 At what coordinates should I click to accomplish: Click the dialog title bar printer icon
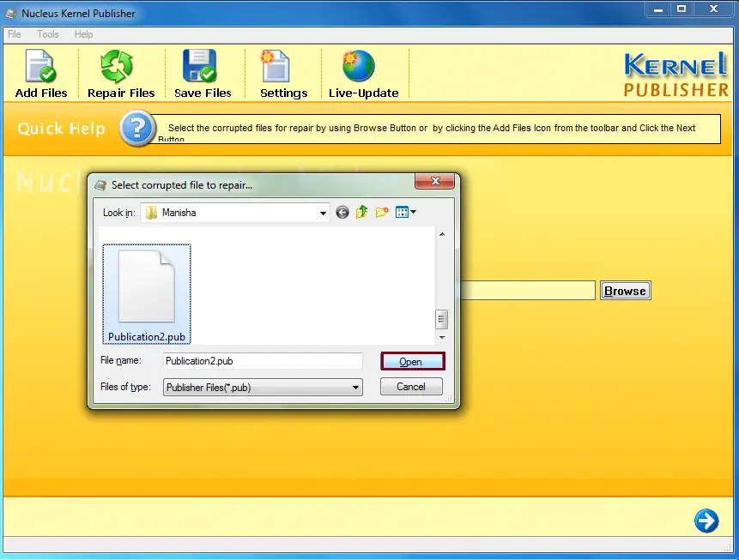pyautogui.click(x=100, y=185)
